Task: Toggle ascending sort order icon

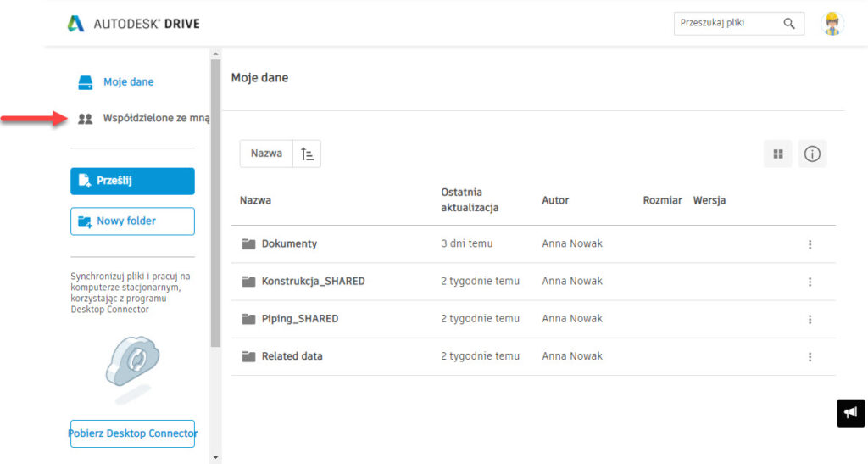Action: [x=307, y=154]
